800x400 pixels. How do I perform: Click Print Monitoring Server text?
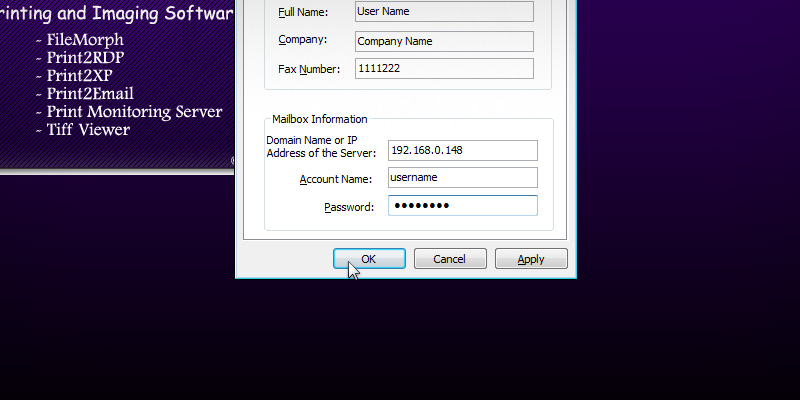coord(134,112)
